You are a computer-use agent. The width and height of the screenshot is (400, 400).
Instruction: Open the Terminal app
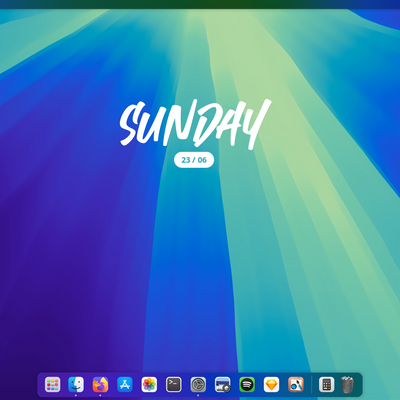pyautogui.click(x=174, y=385)
